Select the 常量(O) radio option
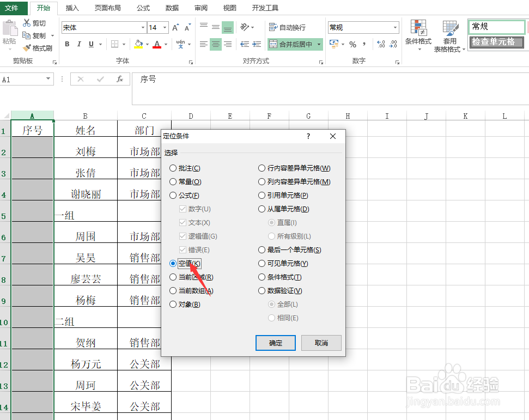The height and width of the screenshot is (420, 529). click(185, 182)
